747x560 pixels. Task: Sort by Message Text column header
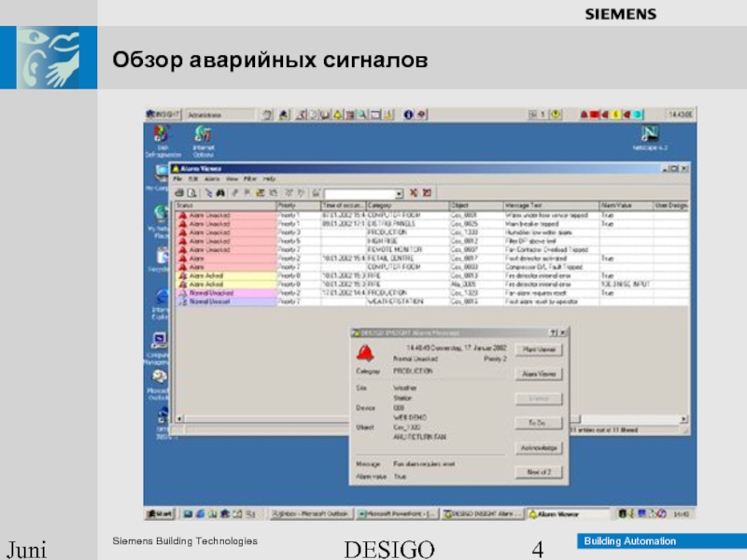tap(551, 205)
